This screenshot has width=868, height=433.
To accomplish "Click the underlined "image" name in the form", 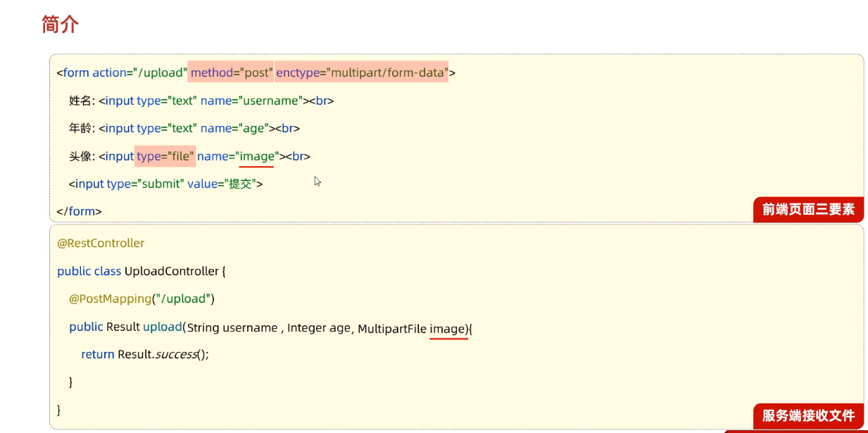I will coord(257,156).
